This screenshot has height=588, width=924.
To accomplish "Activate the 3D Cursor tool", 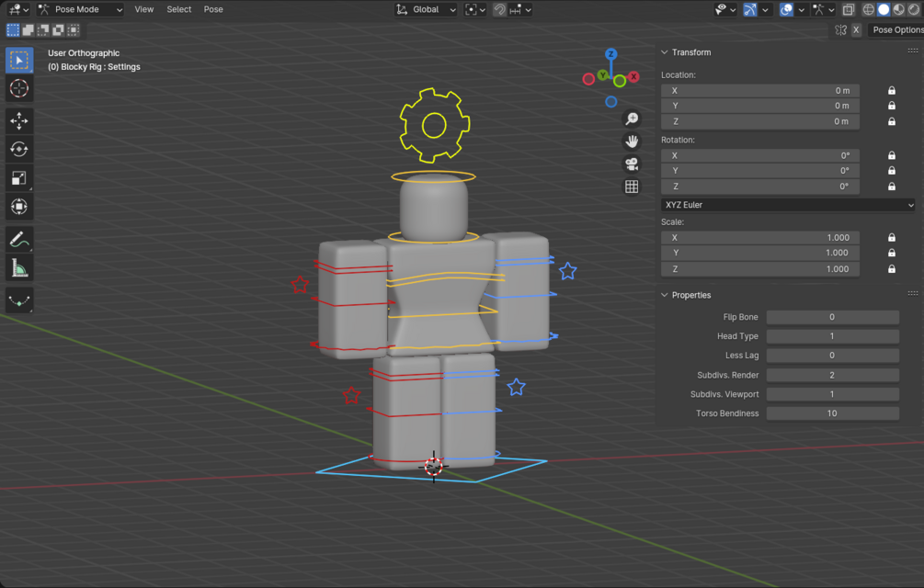I will 19,88.
